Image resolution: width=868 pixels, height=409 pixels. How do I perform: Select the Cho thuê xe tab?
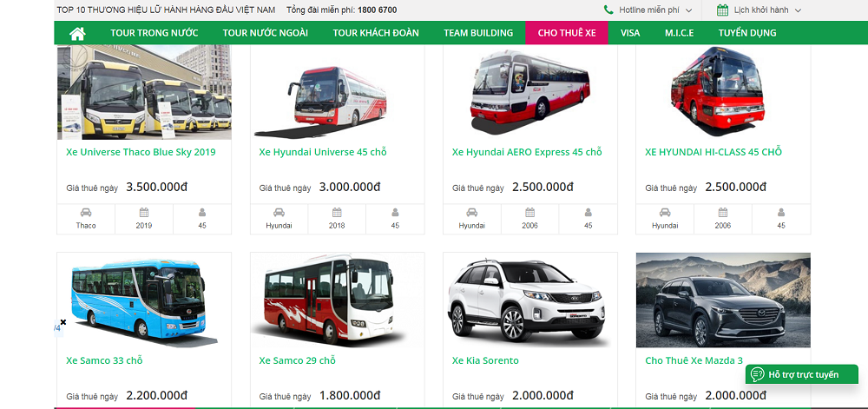pos(567,33)
